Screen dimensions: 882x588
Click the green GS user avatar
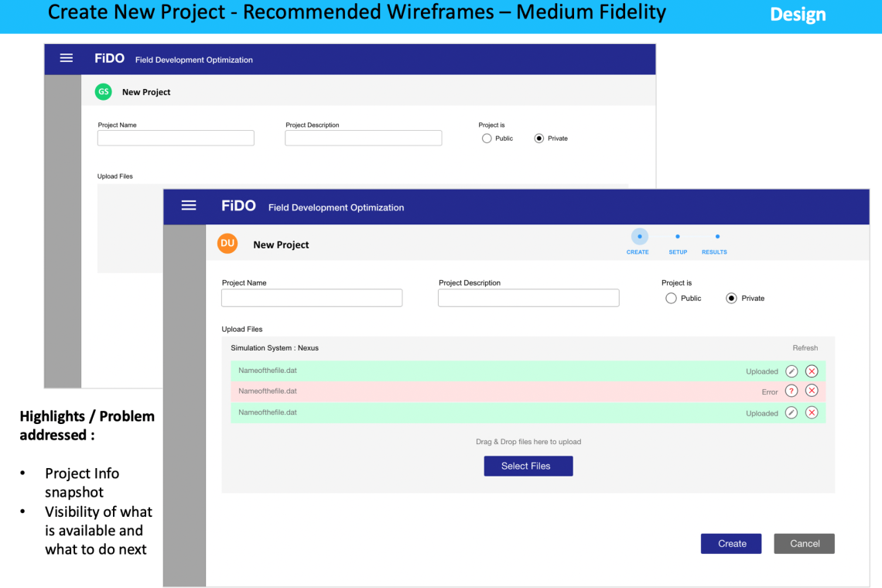tap(104, 92)
